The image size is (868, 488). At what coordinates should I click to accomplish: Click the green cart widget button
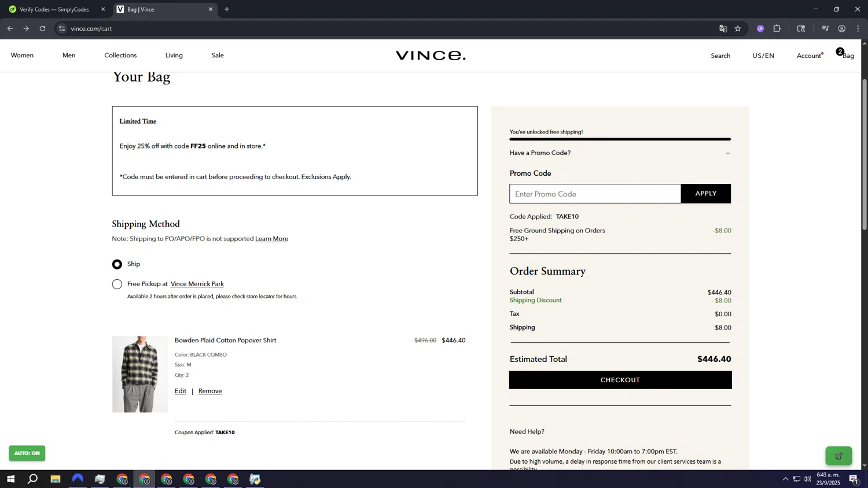[x=838, y=456]
